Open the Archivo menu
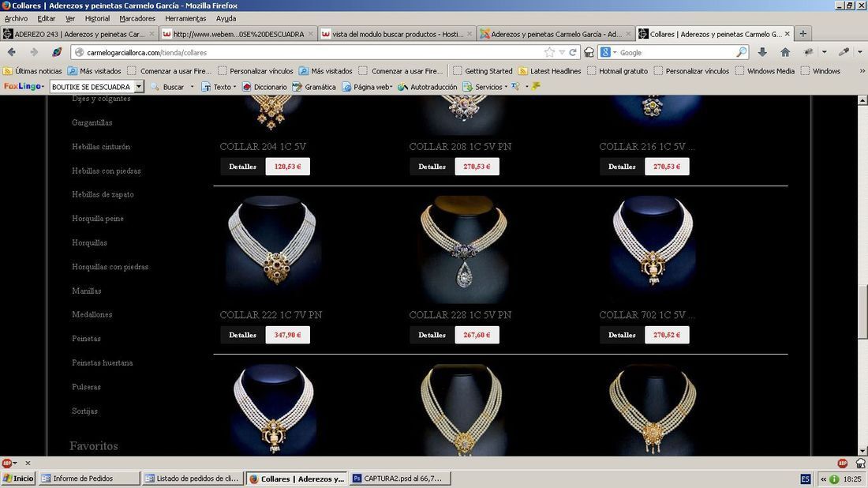 [16, 18]
